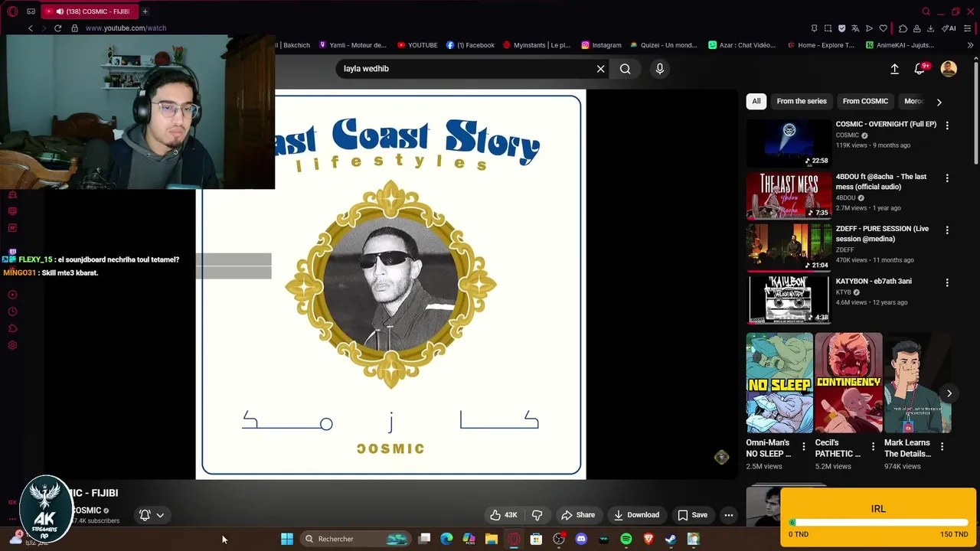Open the YouTube account avatar menu
980x551 pixels.
coord(949,69)
